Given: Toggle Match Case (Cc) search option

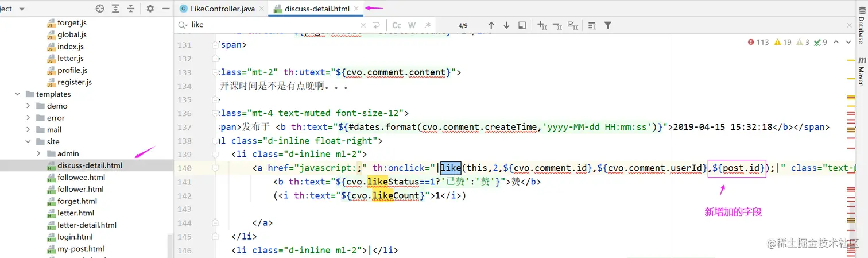Looking at the screenshot, I should (x=397, y=25).
